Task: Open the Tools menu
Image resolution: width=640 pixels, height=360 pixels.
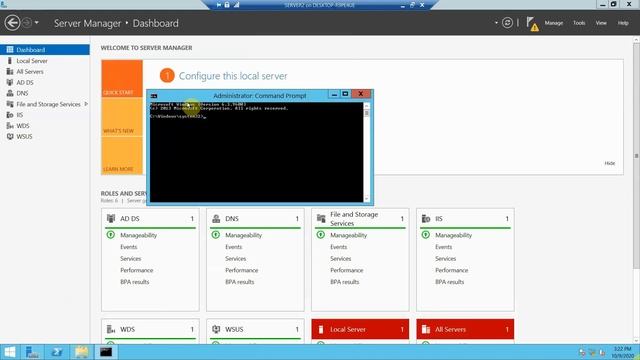Action: pyautogui.click(x=579, y=23)
